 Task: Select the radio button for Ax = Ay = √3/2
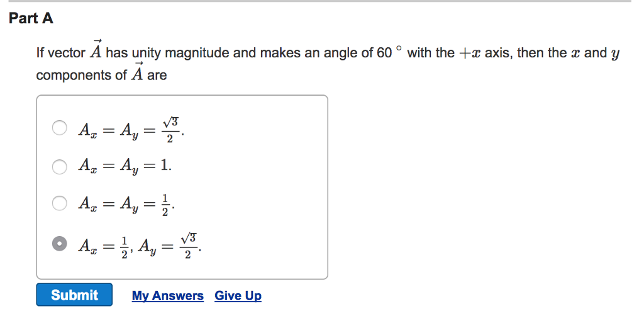[x=60, y=128]
